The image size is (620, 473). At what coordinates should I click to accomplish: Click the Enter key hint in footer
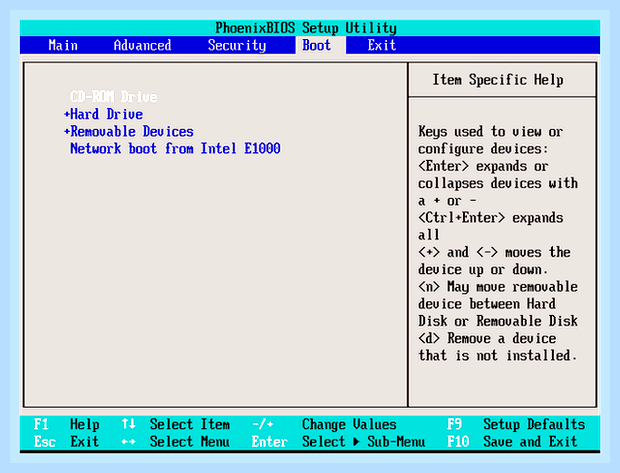[x=269, y=441]
